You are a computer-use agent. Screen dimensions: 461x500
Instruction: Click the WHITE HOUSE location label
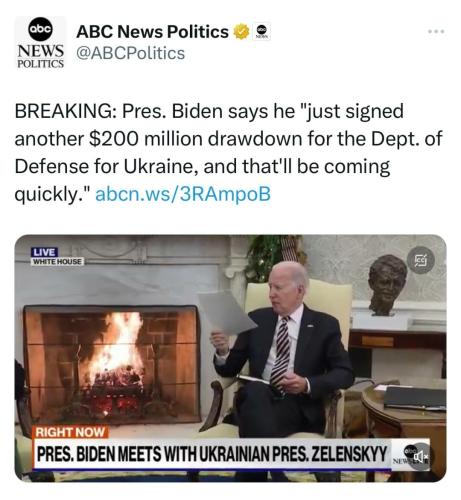pos(57,262)
